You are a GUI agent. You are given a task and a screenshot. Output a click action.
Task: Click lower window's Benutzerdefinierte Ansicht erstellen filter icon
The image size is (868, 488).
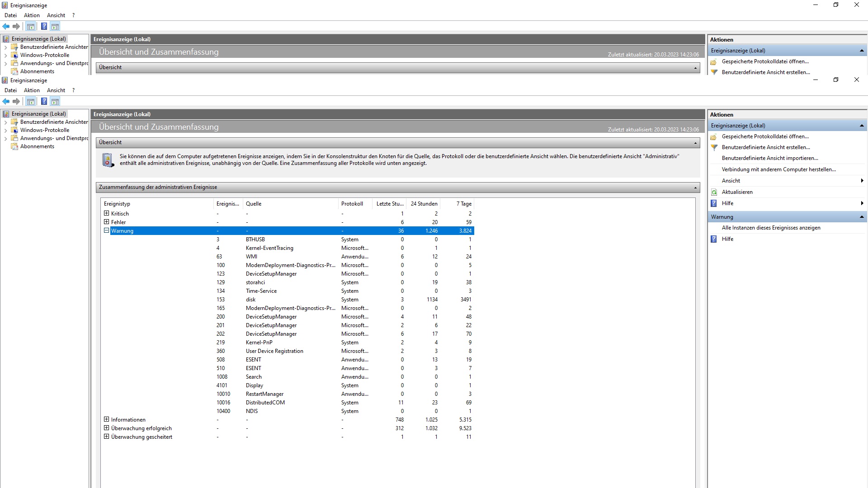(714, 147)
